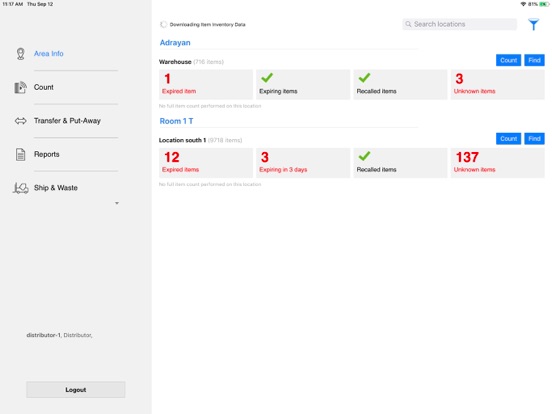Open Ship & Waste menu

[x=56, y=188]
